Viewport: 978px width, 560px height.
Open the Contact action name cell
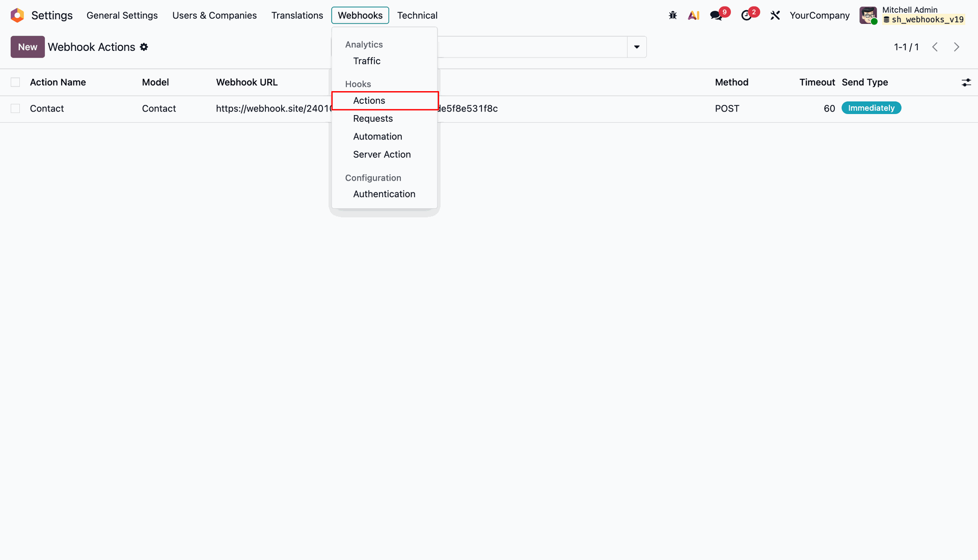coord(47,108)
